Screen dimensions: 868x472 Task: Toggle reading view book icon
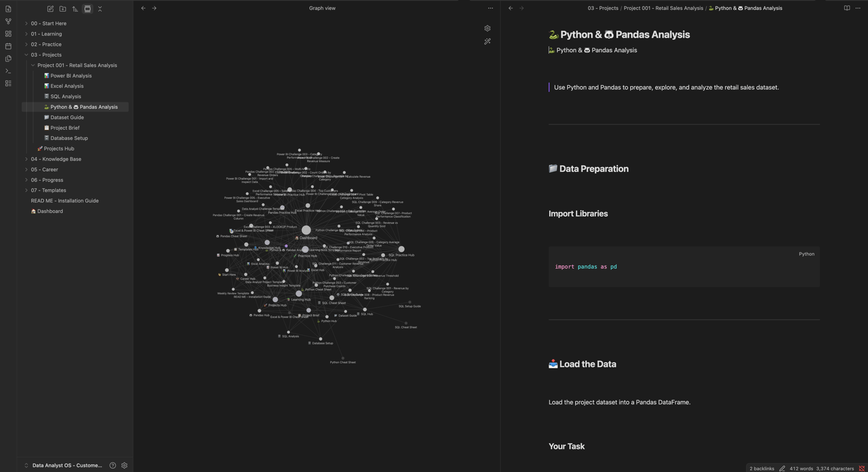pos(847,8)
